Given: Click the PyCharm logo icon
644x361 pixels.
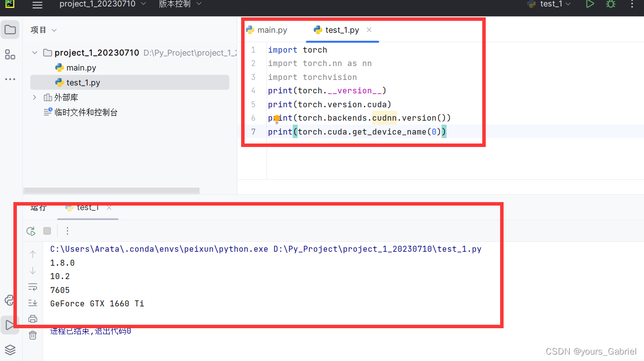Looking at the screenshot, I should (x=10, y=4).
